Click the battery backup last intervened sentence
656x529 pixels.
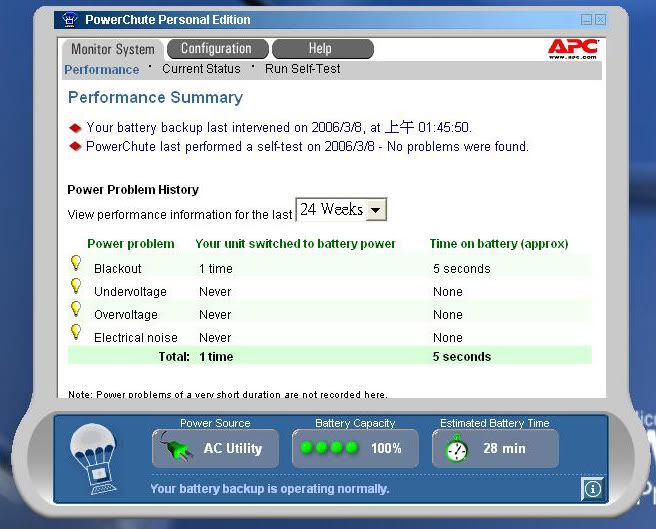(279, 127)
